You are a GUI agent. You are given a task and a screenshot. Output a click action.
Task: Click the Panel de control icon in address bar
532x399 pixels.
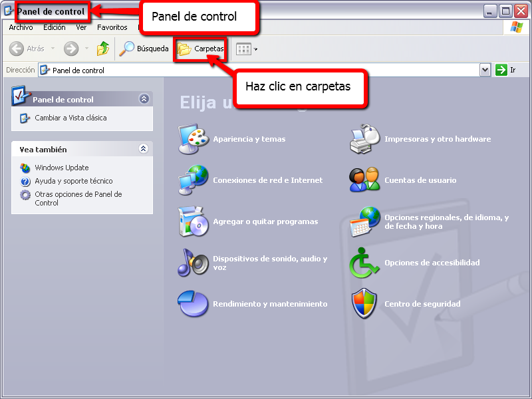pos(45,70)
